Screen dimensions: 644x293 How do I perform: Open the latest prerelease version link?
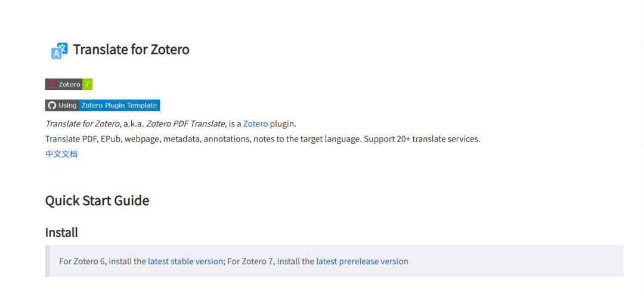pyautogui.click(x=363, y=261)
